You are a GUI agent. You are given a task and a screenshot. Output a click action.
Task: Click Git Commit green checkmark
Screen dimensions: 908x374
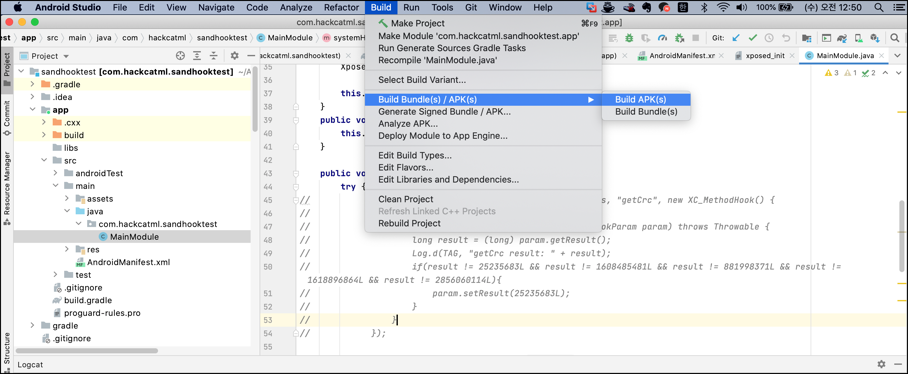[x=753, y=38]
